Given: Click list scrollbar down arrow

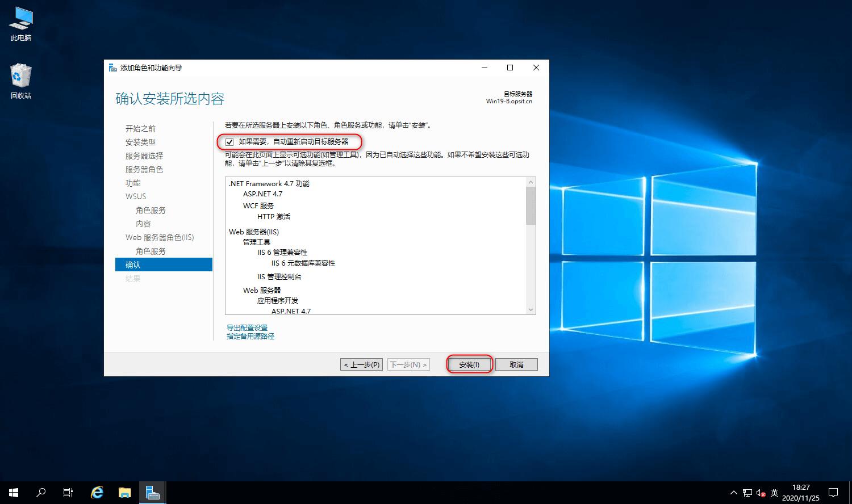Looking at the screenshot, I should tap(531, 310).
